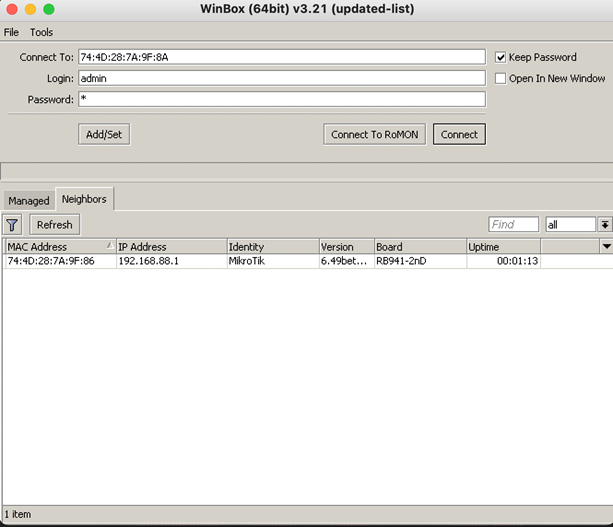Click the green macOS zoom button
Viewport: 613px width, 527px height.
pyautogui.click(x=49, y=9)
